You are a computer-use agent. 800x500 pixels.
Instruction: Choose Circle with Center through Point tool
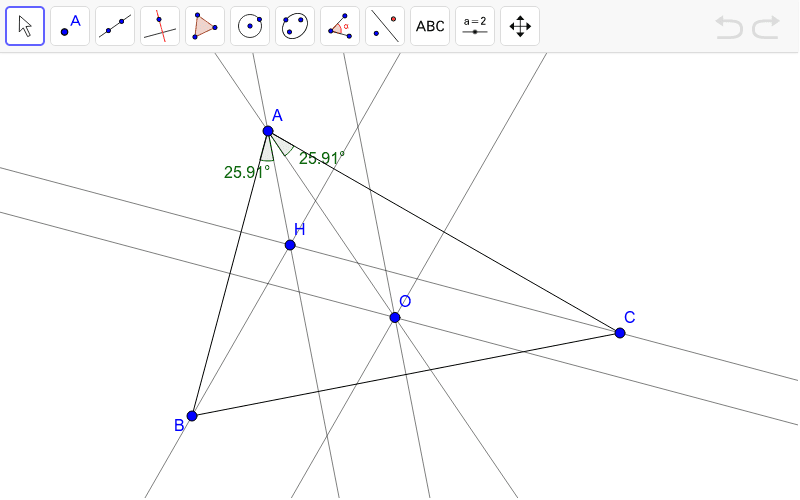pyautogui.click(x=250, y=26)
